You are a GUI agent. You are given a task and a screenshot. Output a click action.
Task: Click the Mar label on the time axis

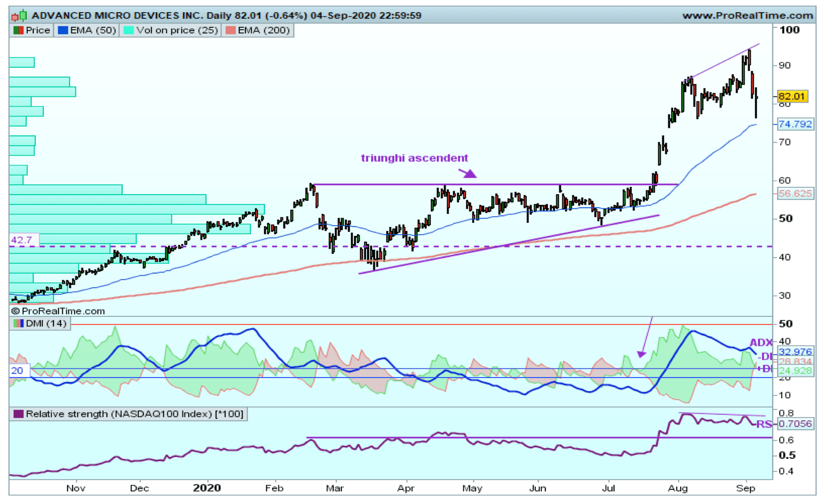point(334,488)
